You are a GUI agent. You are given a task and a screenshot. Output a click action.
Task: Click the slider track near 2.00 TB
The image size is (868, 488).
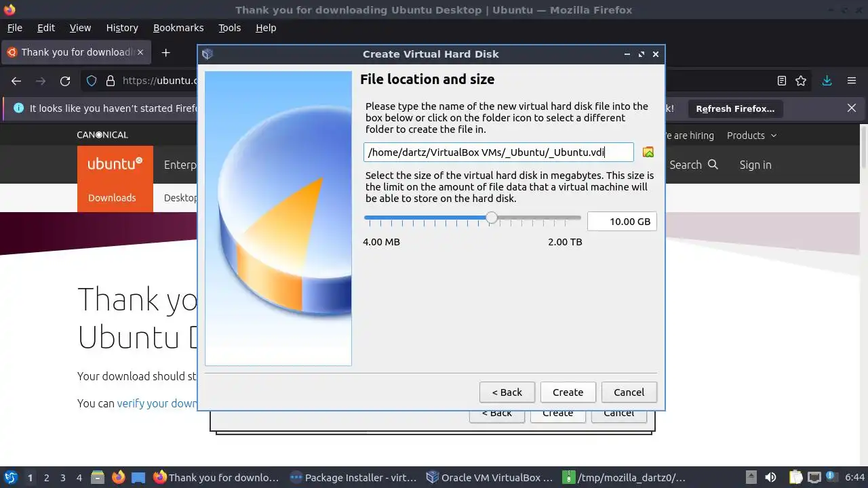[576, 218]
